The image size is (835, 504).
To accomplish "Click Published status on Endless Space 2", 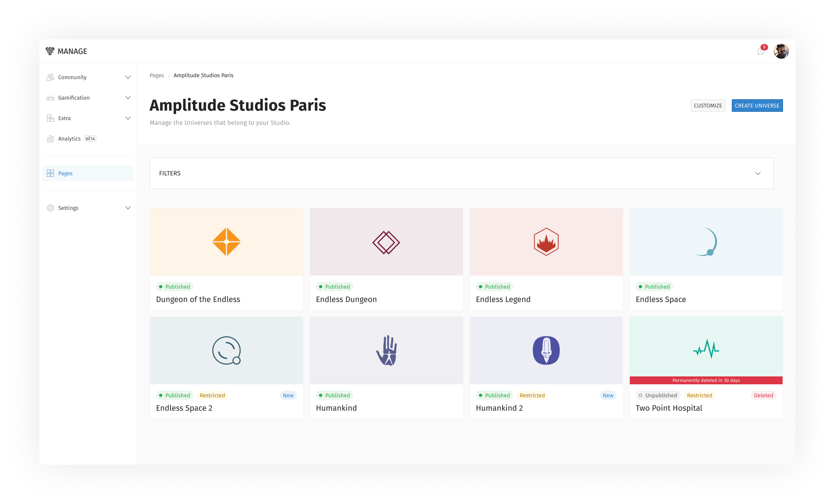I will [174, 395].
